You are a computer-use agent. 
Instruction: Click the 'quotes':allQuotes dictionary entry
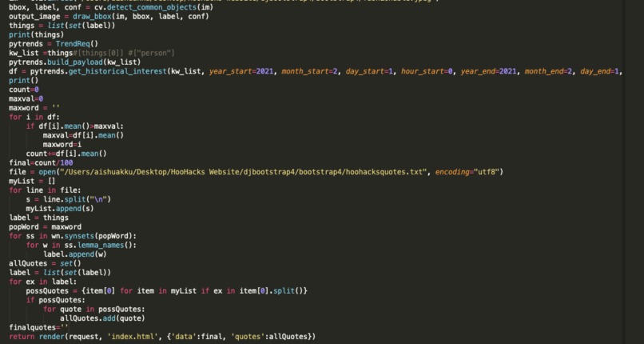click(x=270, y=337)
